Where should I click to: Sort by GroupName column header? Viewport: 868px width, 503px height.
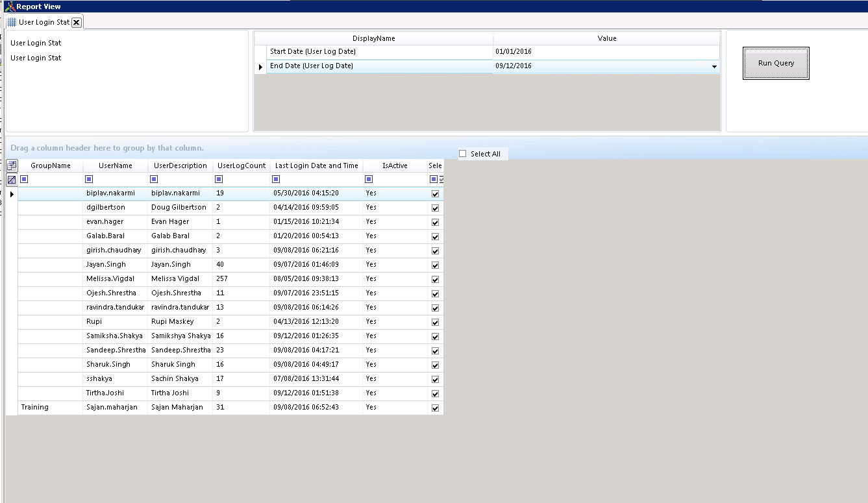click(51, 166)
